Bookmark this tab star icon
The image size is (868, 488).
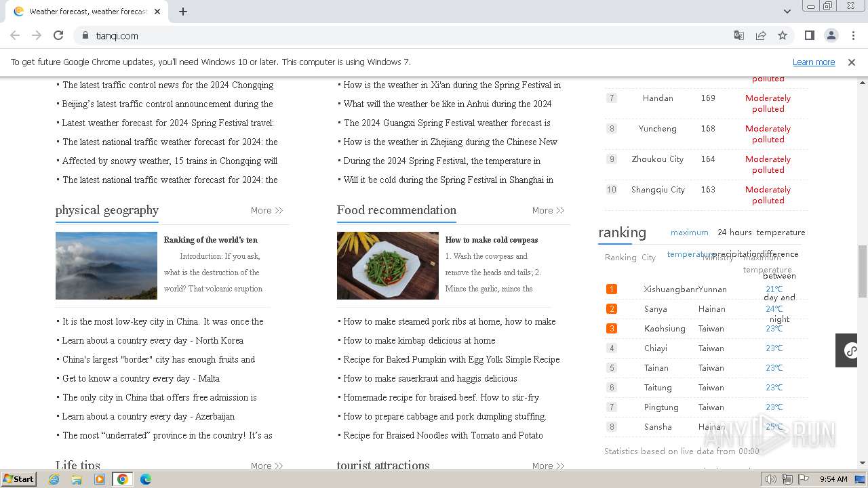(x=783, y=35)
